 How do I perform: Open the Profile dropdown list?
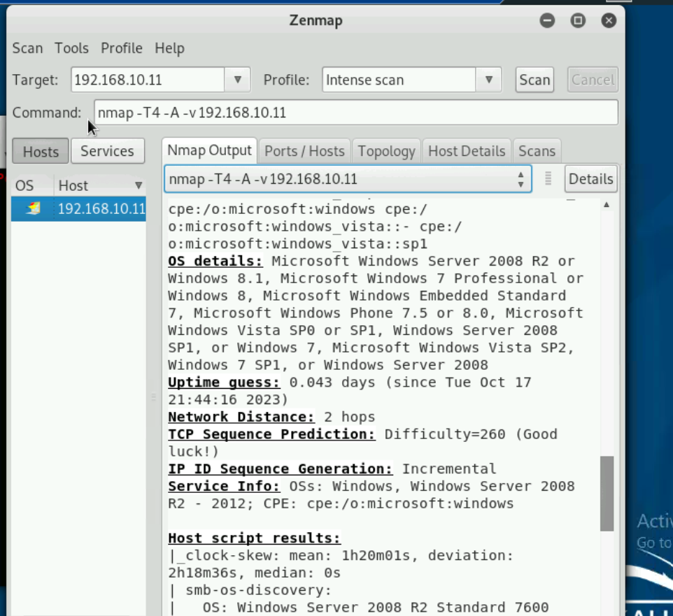tap(488, 80)
